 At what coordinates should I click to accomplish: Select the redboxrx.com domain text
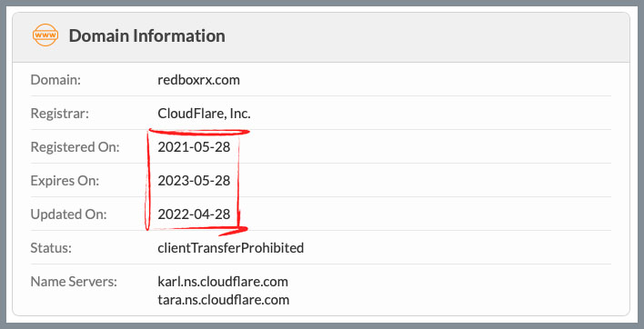pos(198,80)
